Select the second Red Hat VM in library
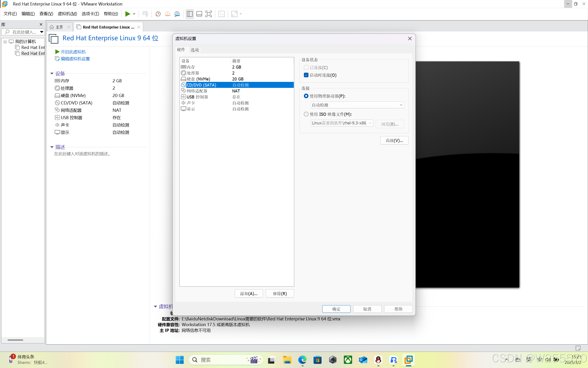The width and height of the screenshot is (588, 368). point(30,53)
